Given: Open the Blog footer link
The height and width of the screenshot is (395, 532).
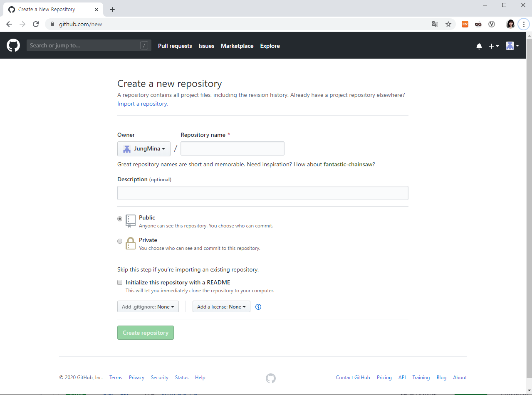Looking at the screenshot, I should [441, 378].
